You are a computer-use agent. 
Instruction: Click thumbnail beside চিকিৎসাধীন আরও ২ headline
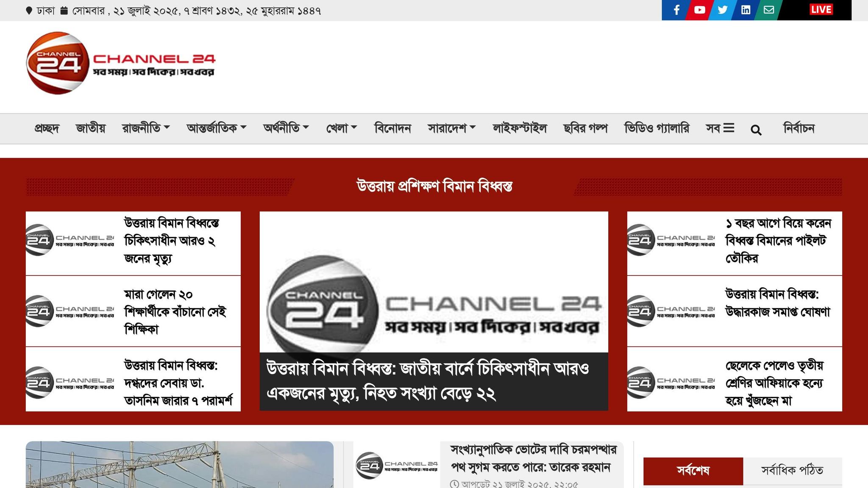pos(70,240)
